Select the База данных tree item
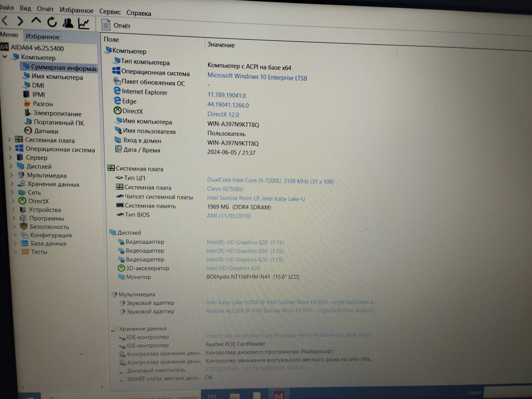 [44, 244]
